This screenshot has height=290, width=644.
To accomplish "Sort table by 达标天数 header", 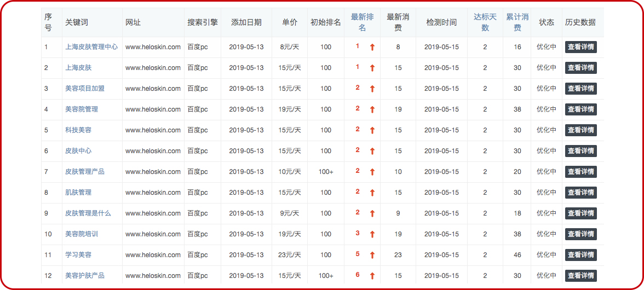I will point(485,22).
